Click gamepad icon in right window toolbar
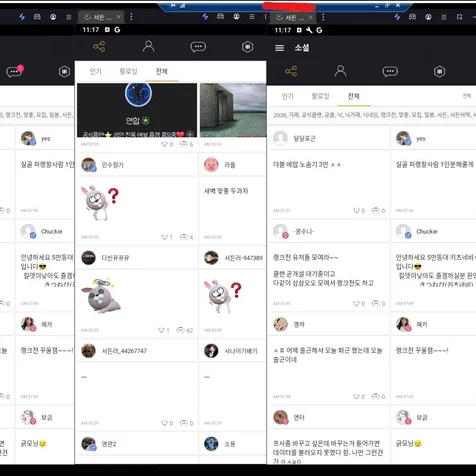The image size is (476, 476). 412,17
